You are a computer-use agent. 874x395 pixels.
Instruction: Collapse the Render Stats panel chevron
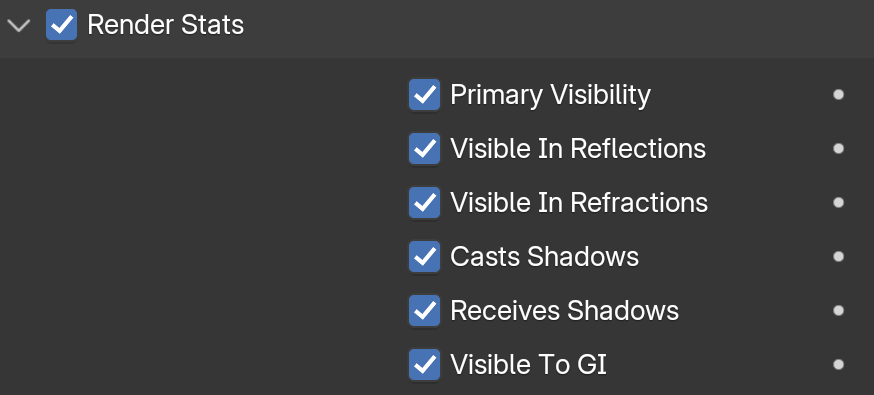[20, 26]
